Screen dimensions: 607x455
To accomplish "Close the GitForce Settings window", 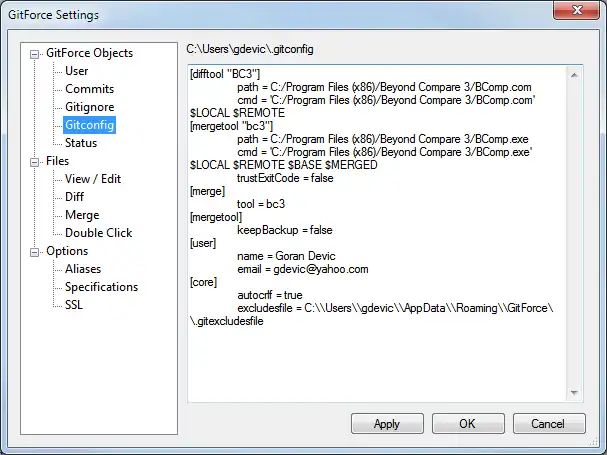I will click(576, 10).
